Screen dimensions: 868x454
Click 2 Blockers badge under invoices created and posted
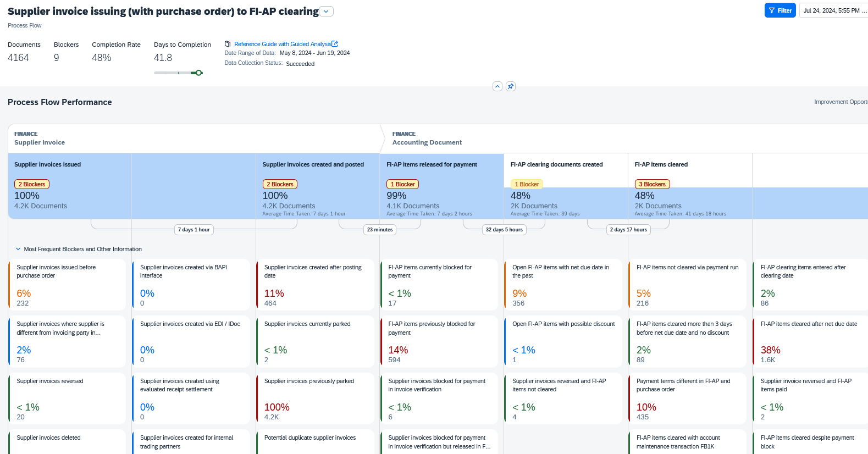pyautogui.click(x=280, y=184)
